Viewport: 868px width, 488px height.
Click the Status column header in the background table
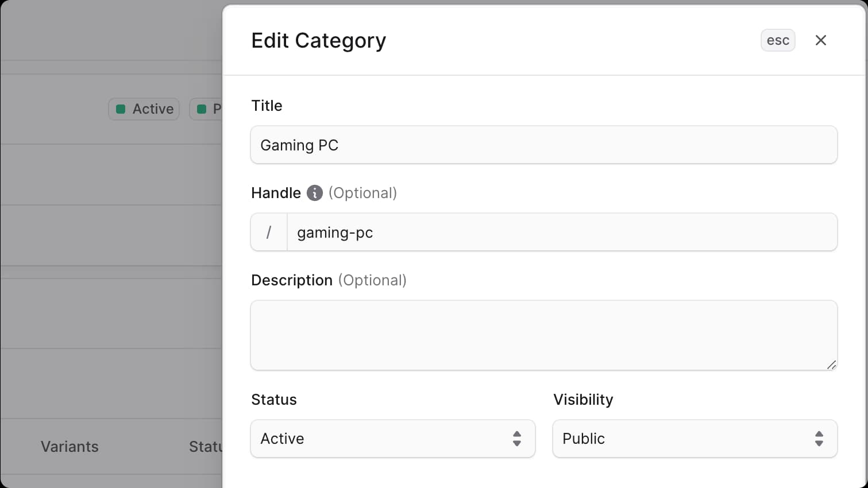tap(204, 447)
